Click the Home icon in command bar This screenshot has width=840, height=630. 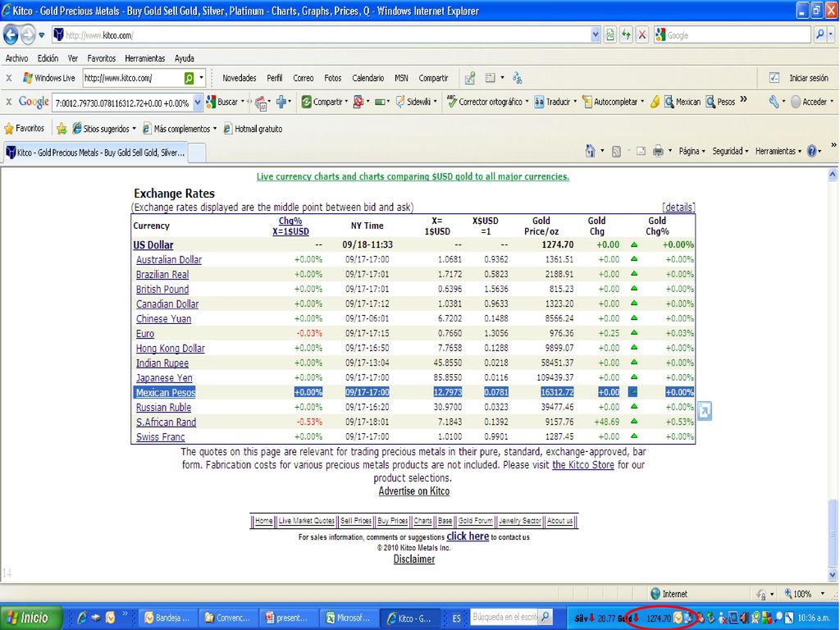tap(590, 152)
